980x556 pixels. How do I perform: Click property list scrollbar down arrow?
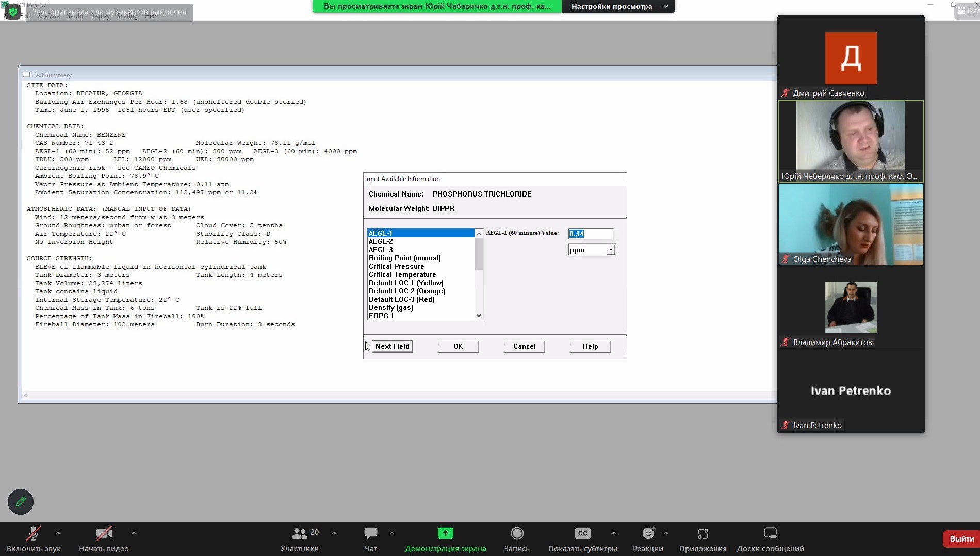point(479,316)
